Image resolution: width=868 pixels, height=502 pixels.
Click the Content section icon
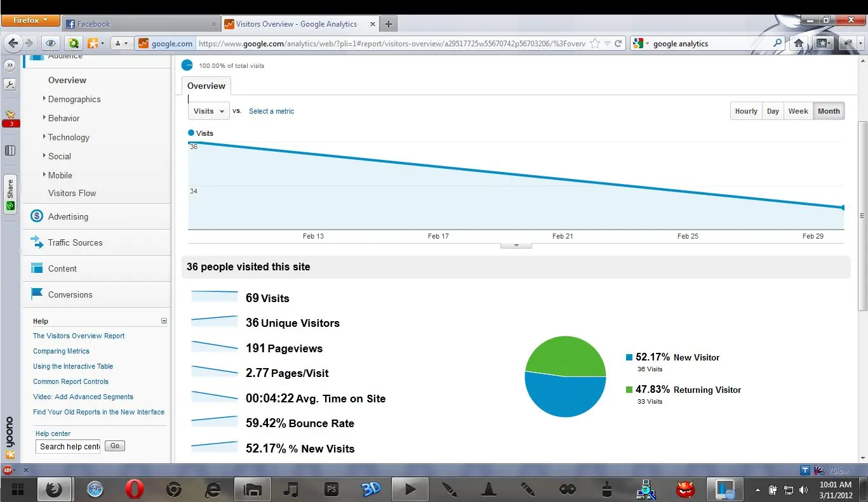tap(37, 268)
